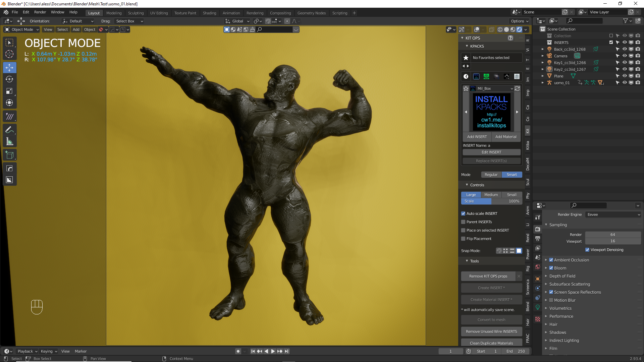Screen dimensions: 644x362
Task: Open the Drag Select Box dropdown
Action: 129,21
